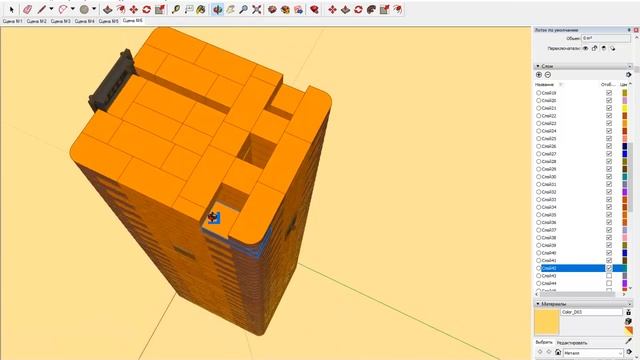Delete layer using the minus icon

(x=548, y=75)
